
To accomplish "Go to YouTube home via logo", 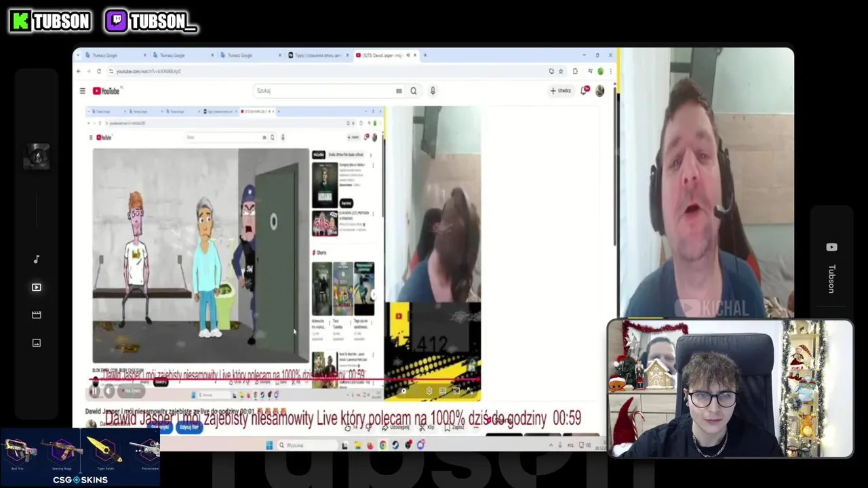I will click(106, 91).
